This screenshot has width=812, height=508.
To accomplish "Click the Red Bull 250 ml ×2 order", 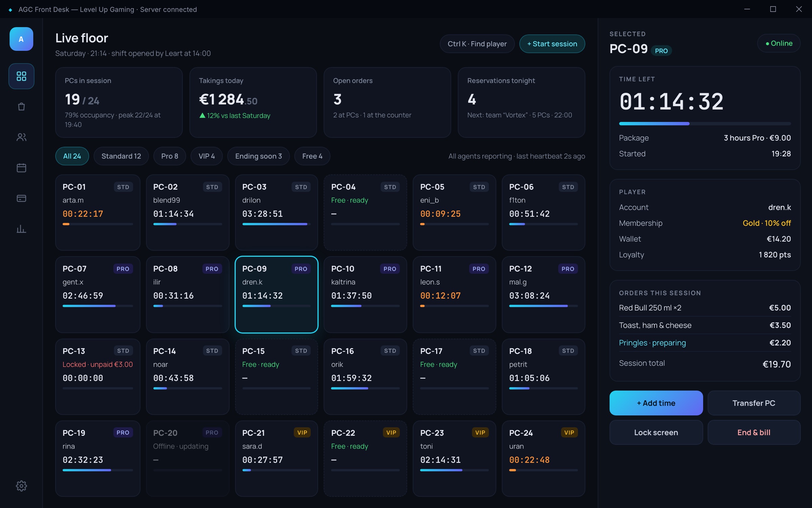I will click(x=705, y=308).
